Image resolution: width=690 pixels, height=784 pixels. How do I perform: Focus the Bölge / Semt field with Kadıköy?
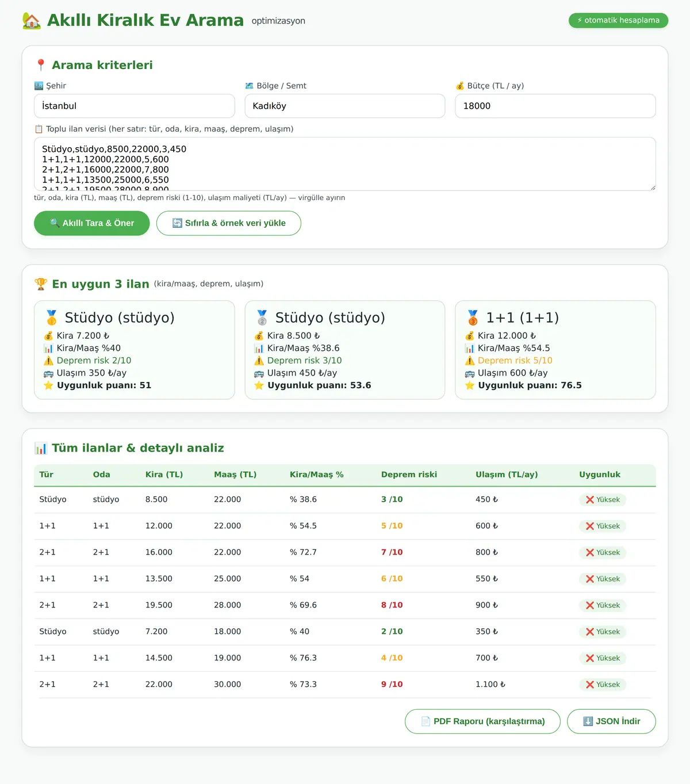tap(345, 106)
